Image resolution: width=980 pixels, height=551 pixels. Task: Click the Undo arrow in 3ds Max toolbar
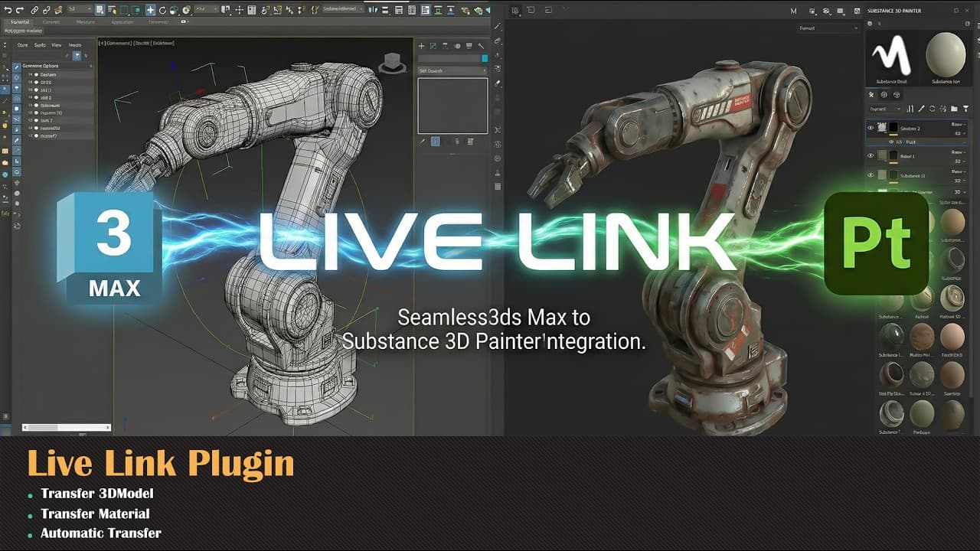point(8,10)
